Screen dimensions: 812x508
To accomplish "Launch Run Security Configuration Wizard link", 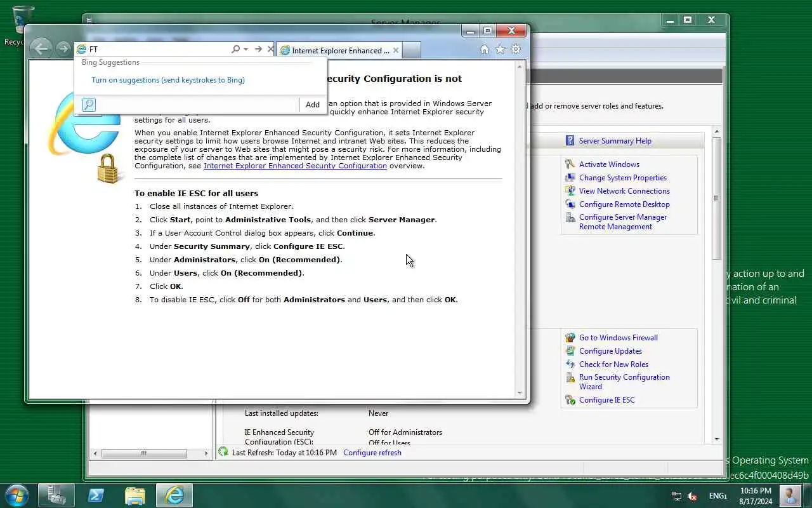I will [x=624, y=382].
